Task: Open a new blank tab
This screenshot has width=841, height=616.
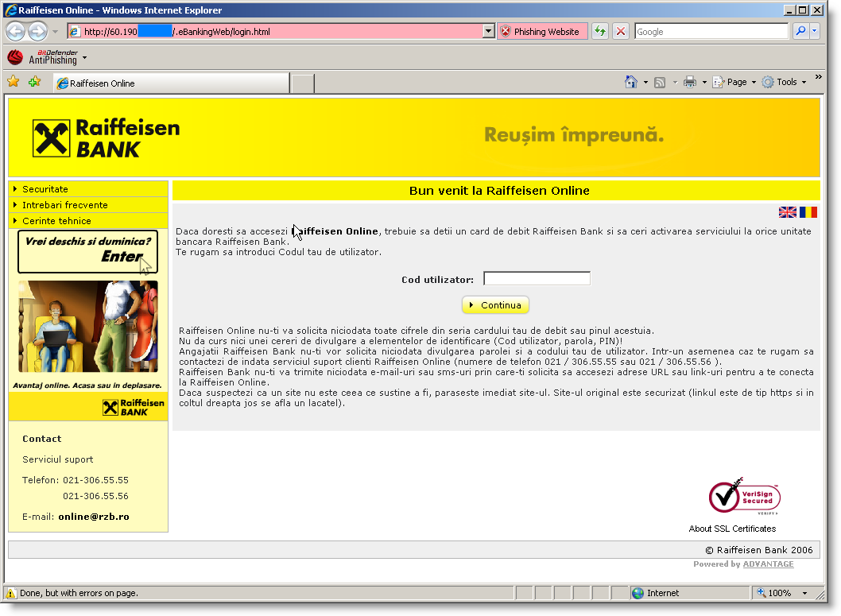Action: 303,83
